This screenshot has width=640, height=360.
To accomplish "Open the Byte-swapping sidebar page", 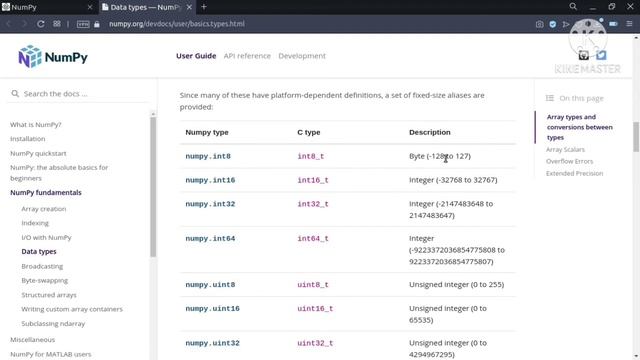I will point(44,281).
